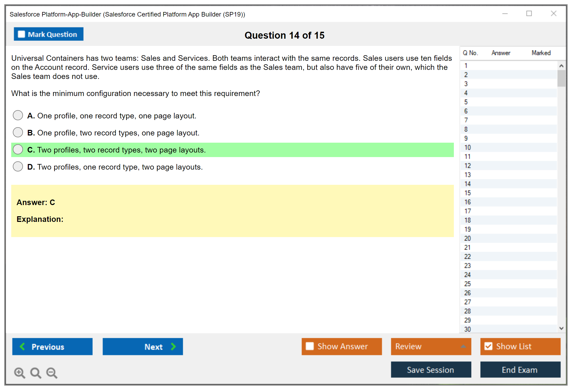The image size is (574, 392).
Task: Click the End Exam button
Action: pos(520,370)
